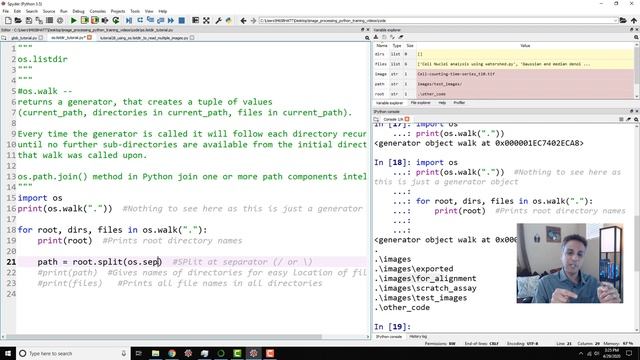
Task: Browse for a working directory
Action: 623,20
